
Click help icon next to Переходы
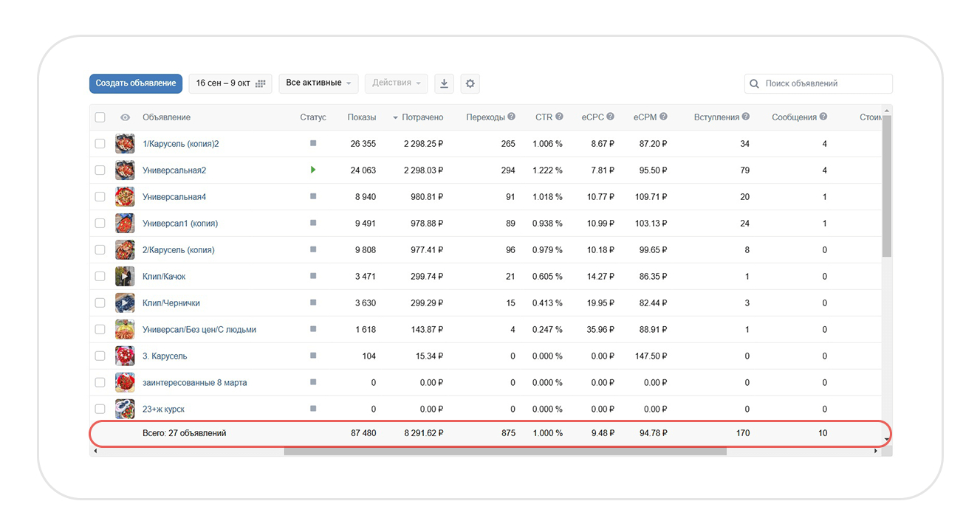[511, 117]
